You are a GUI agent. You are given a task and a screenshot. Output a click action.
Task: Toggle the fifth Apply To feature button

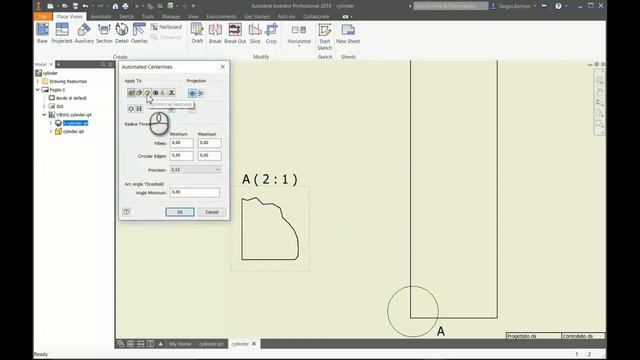pos(163,93)
